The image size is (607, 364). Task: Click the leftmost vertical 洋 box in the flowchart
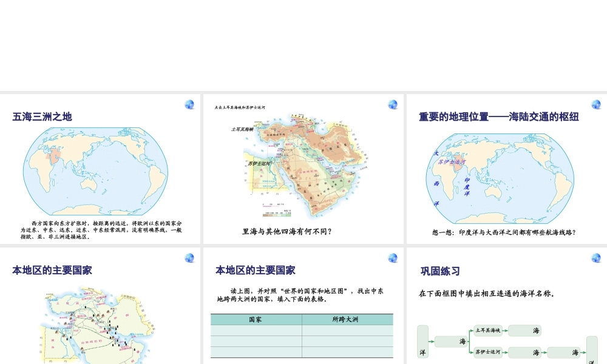click(x=422, y=341)
